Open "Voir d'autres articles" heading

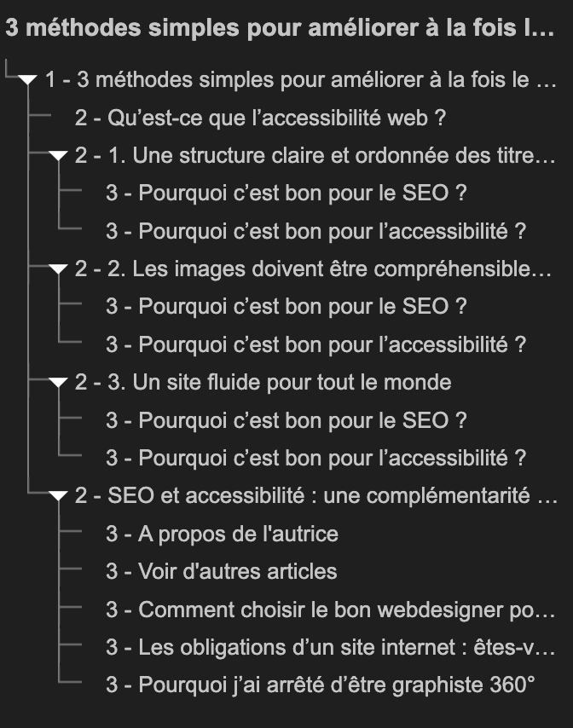tap(222, 571)
